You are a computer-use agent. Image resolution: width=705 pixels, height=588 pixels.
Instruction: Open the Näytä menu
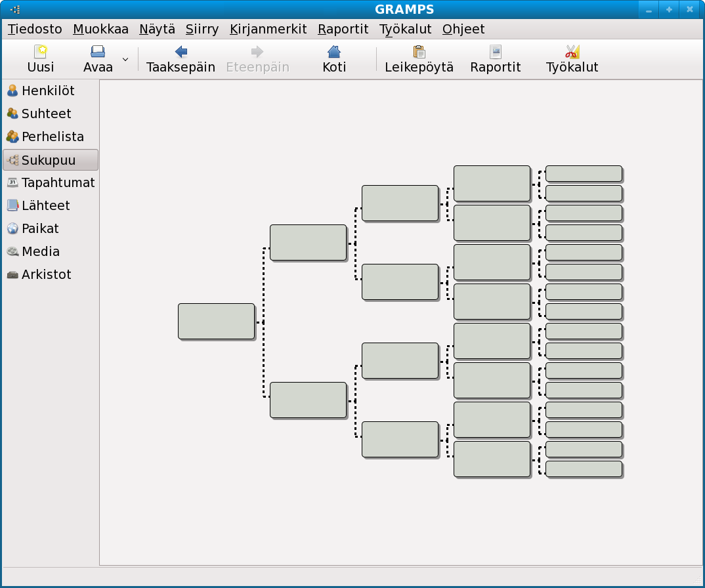pyautogui.click(x=157, y=29)
